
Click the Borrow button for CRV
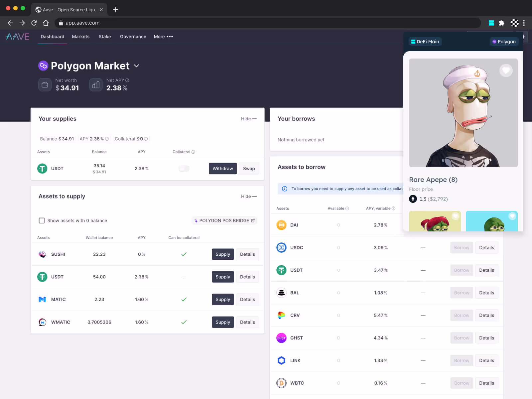point(462,316)
